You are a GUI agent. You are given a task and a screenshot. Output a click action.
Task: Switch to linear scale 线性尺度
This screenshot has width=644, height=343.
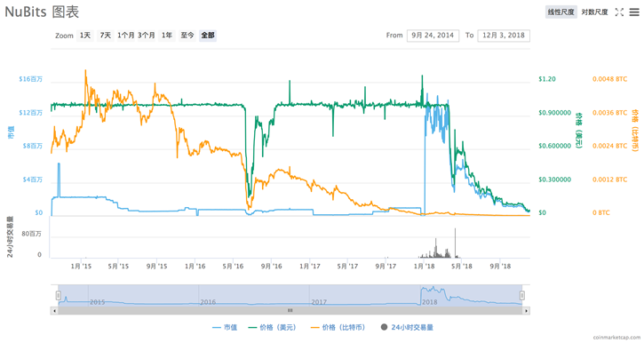click(x=561, y=12)
